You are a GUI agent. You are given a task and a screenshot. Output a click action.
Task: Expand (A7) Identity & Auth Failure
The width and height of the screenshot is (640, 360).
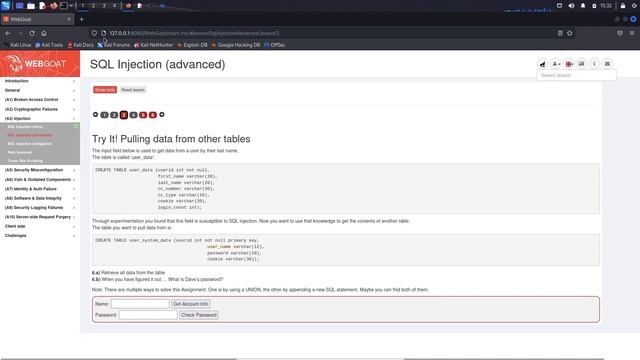[40, 189]
